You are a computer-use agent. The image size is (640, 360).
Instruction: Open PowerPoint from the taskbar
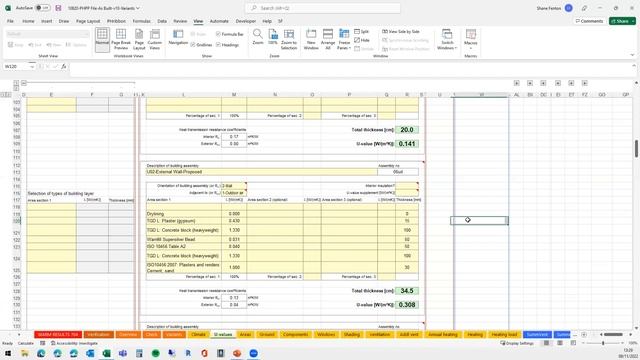(237, 353)
